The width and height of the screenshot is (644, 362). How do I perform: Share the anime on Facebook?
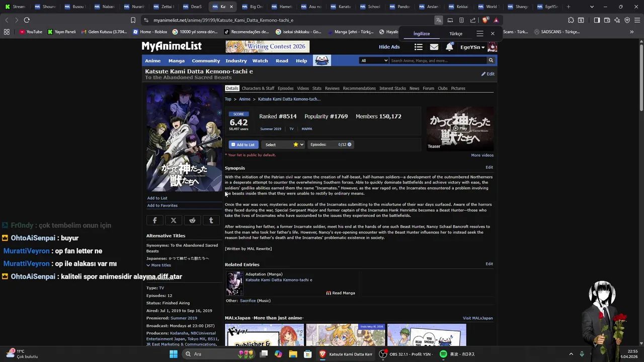pos(154,220)
